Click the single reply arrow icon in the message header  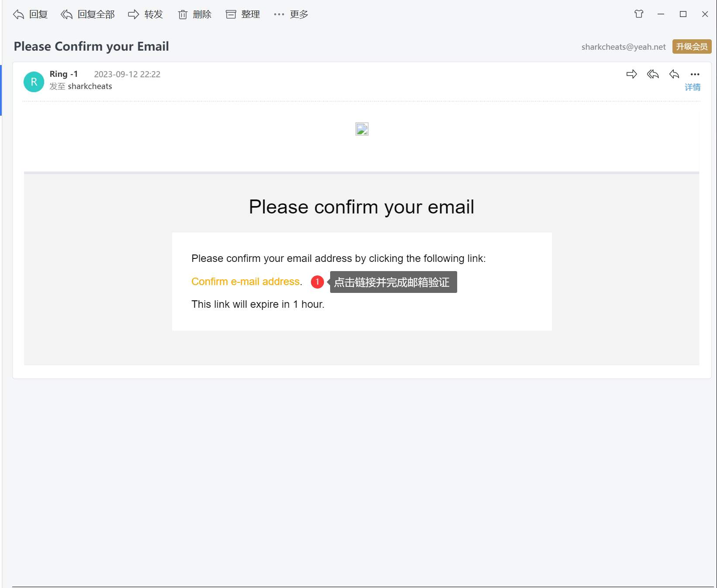[x=674, y=74]
